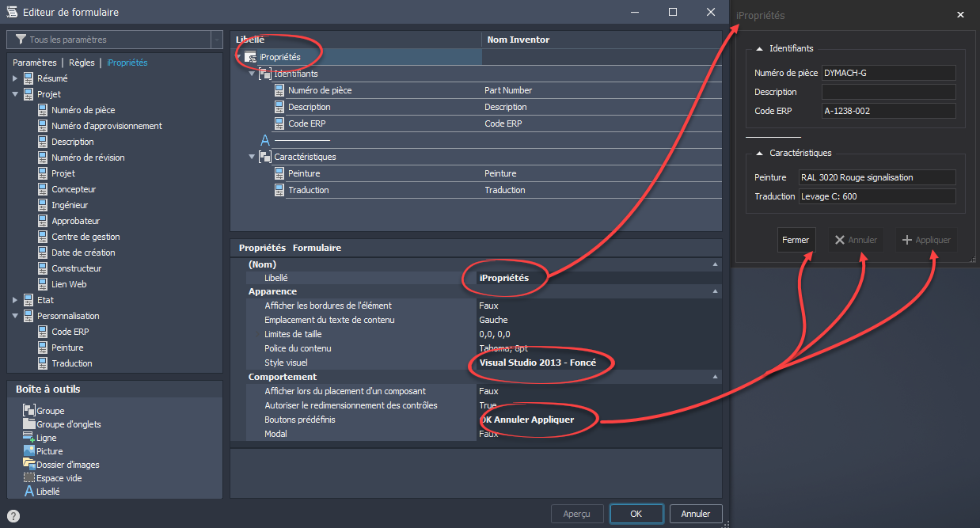The width and height of the screenshot is (980, 528).
Task: Click the Libellé tool in toolbox
Action: point(47,492)
